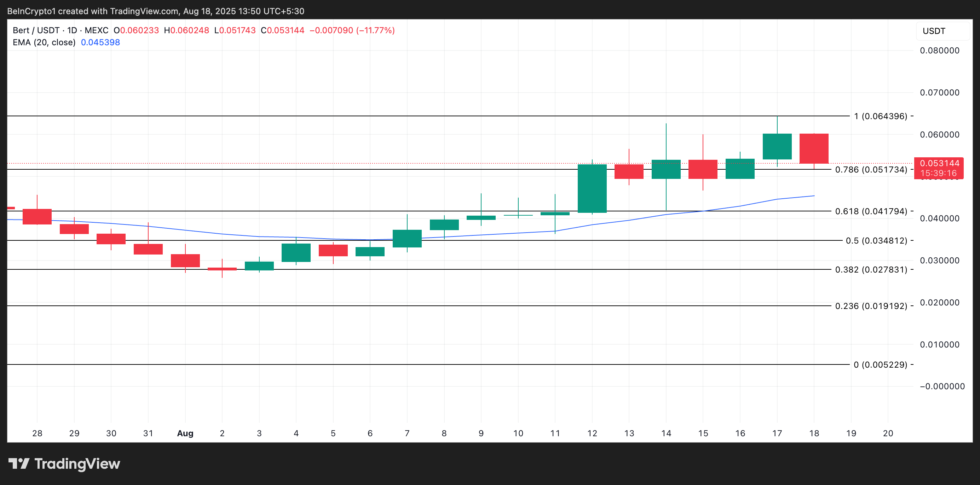Click the 0 (0.005229) Fibonacci label
980x485 pixels.
click(x=880, y=365)
